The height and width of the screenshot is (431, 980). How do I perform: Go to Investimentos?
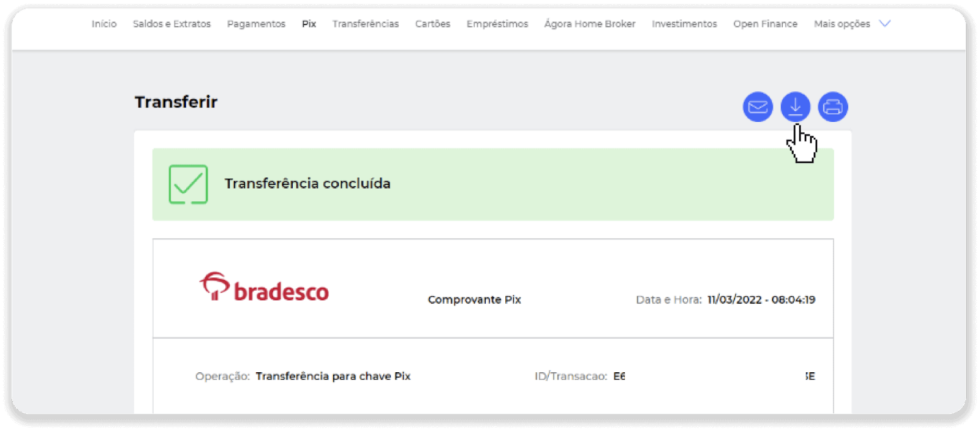pyautogui.click(x=684, y=24)
